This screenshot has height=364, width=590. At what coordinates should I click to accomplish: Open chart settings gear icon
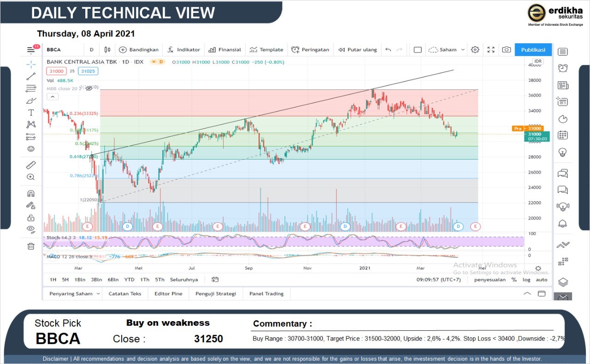pos(475,50)
